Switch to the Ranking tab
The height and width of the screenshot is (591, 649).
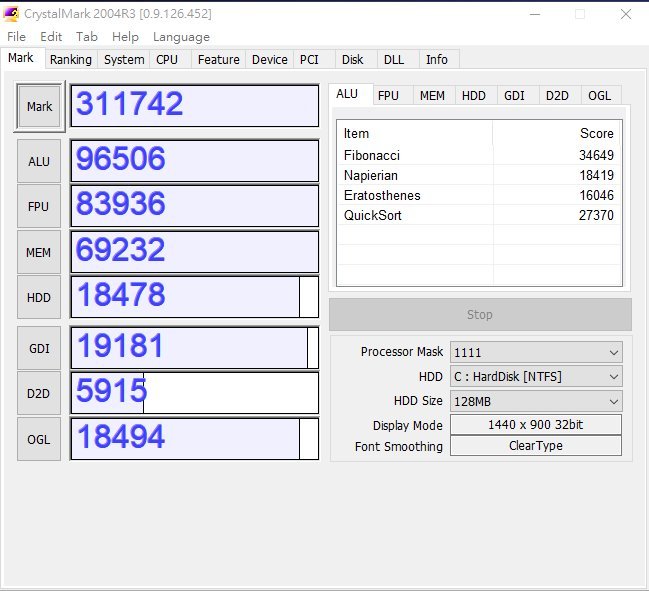pyautogui.click(x=71, y=60)
